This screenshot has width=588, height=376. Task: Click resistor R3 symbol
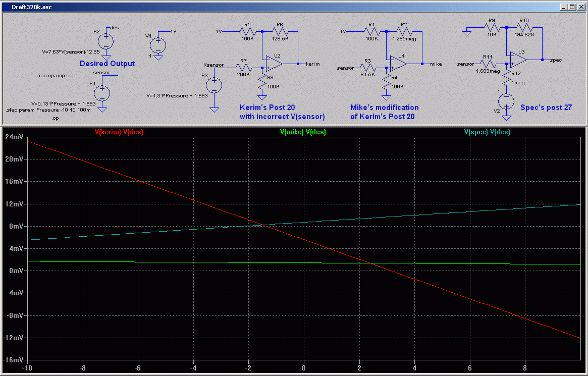click(x=367, y=68)
